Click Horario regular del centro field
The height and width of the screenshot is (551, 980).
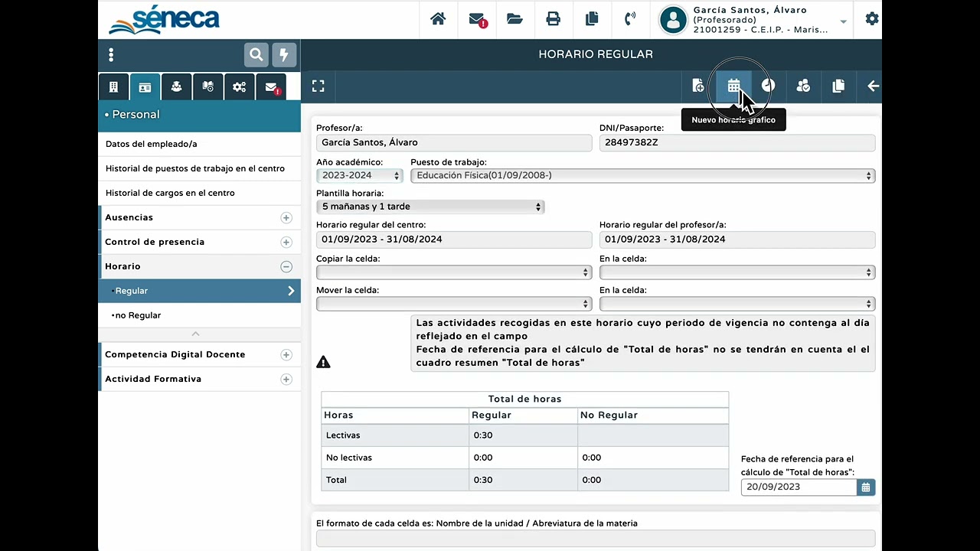tap(454, 240)
